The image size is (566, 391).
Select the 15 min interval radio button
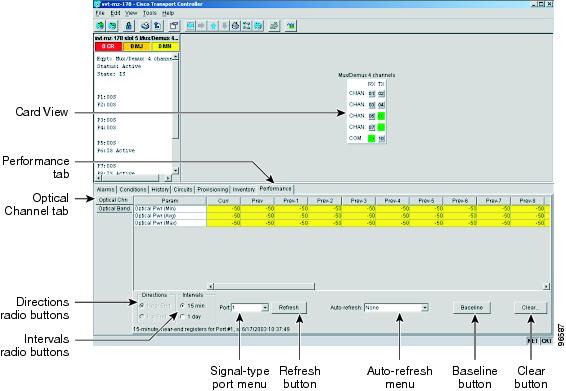click(183, 306)
